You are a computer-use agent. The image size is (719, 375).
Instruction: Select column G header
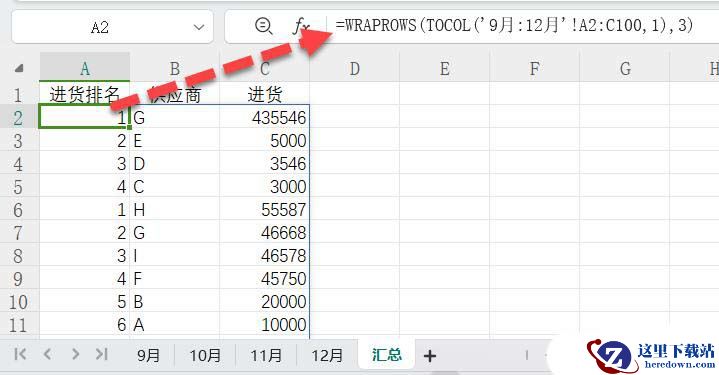point(625,68)
